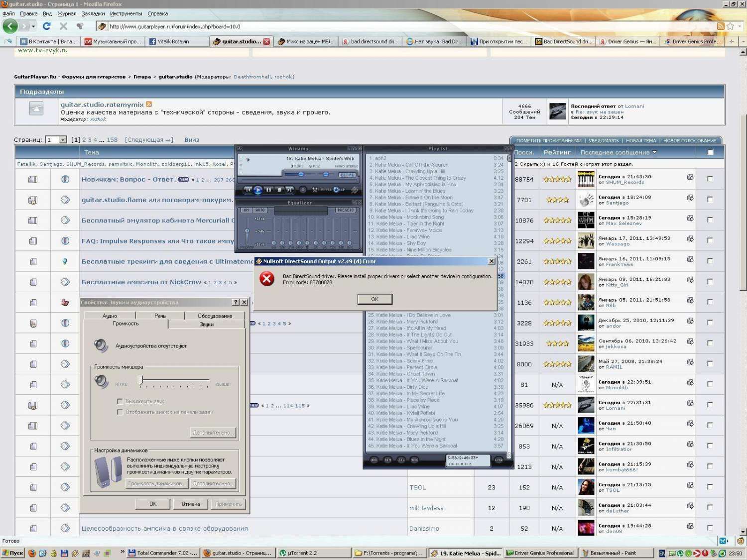Image resolution: width=747 pixels, height=560 pixels.
Task: Click the Следующая next page link
Action: coord(149,140)
